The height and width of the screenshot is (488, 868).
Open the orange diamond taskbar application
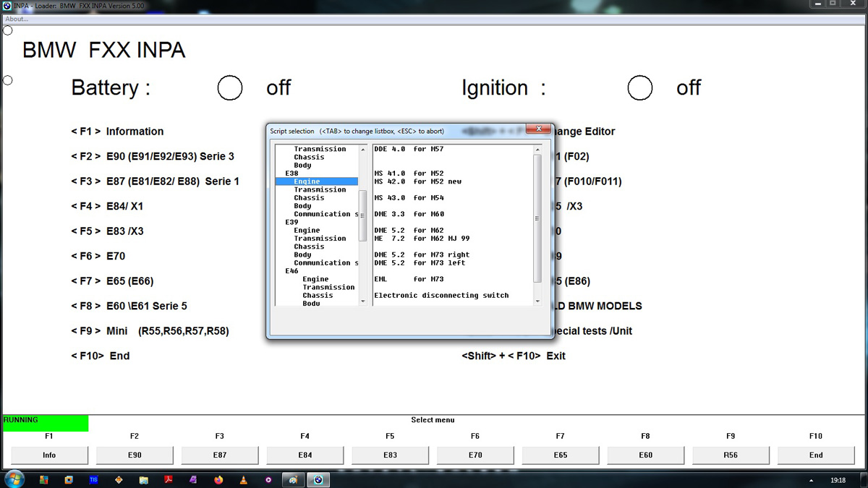click(118, 479)
